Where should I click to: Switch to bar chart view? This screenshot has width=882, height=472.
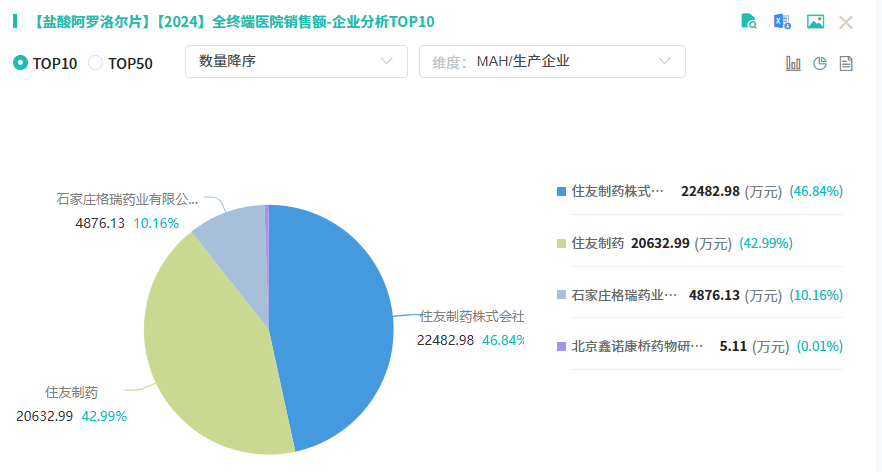(794, 63)
